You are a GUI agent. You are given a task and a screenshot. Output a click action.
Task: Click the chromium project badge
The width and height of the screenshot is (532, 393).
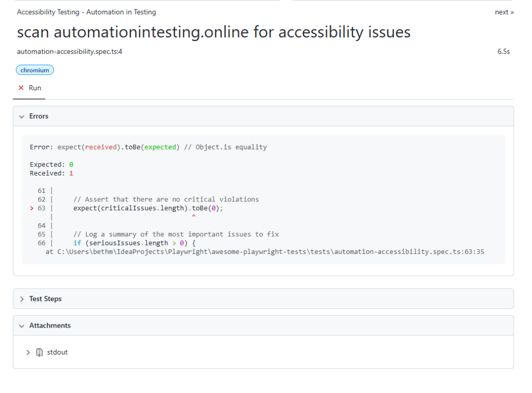point(35,70)
